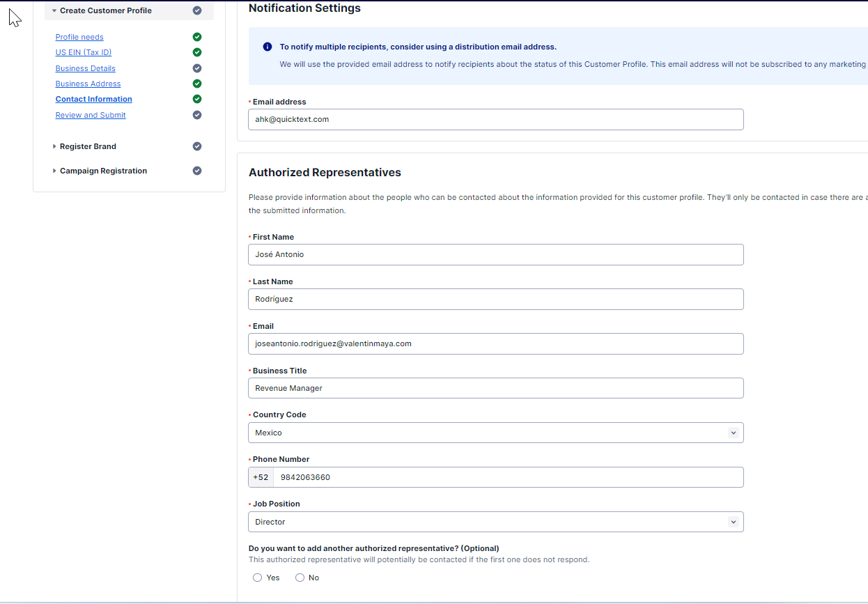Viewport: 868px width, 604px height.
Task: Open the Country Code dropdown showing Mexico
Action: pos(495,433)
